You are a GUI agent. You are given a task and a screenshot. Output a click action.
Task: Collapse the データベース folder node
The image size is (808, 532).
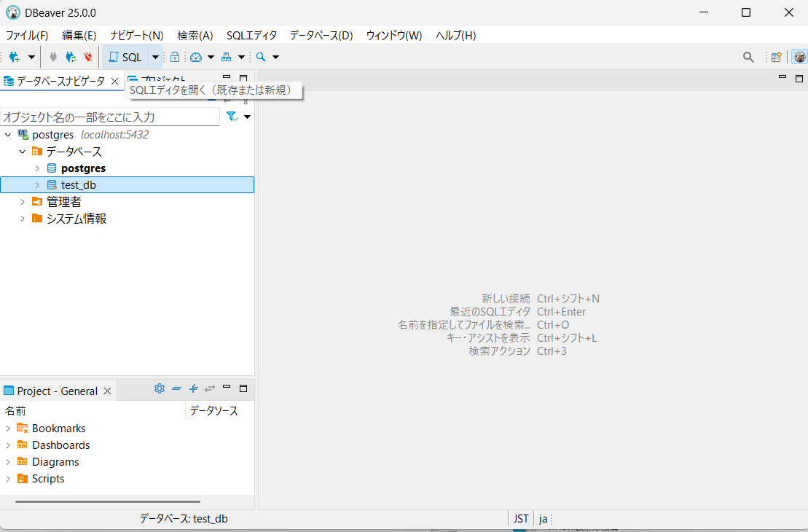[x=23, y=152]
